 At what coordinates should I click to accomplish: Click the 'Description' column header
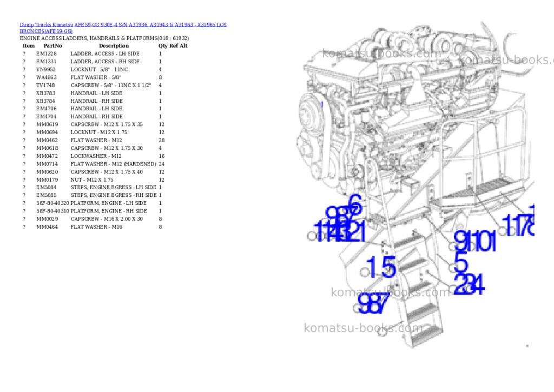[114, 46]
